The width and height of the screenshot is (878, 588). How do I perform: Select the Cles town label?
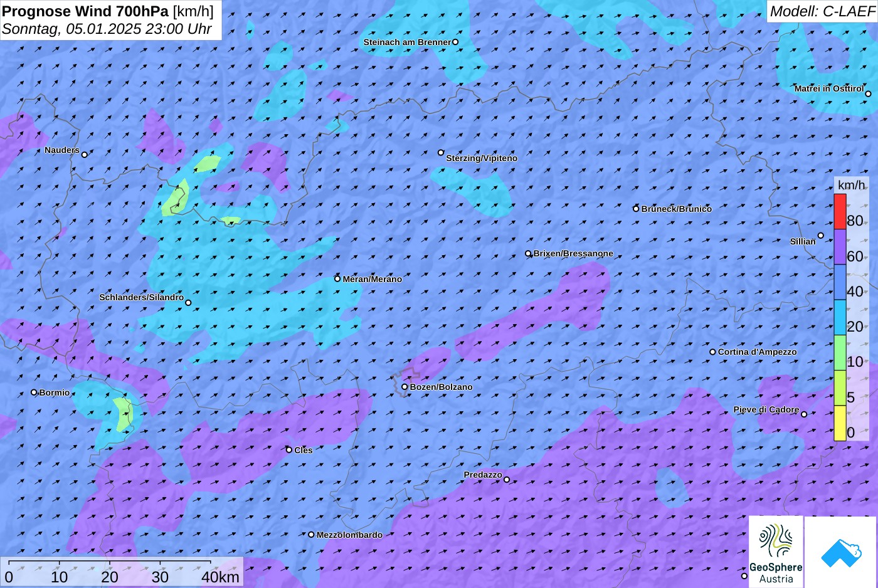(303, 450)
